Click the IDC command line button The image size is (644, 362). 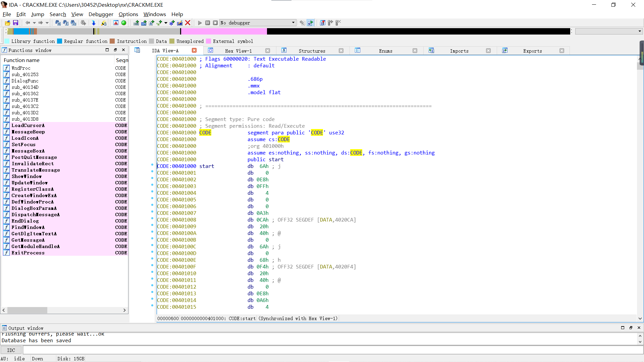point(11,350)
